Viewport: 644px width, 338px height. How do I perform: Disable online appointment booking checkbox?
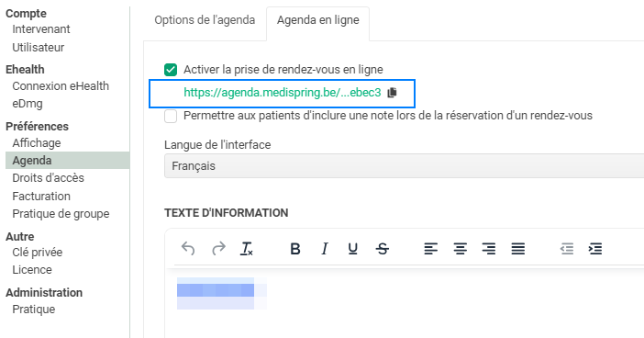171,70
